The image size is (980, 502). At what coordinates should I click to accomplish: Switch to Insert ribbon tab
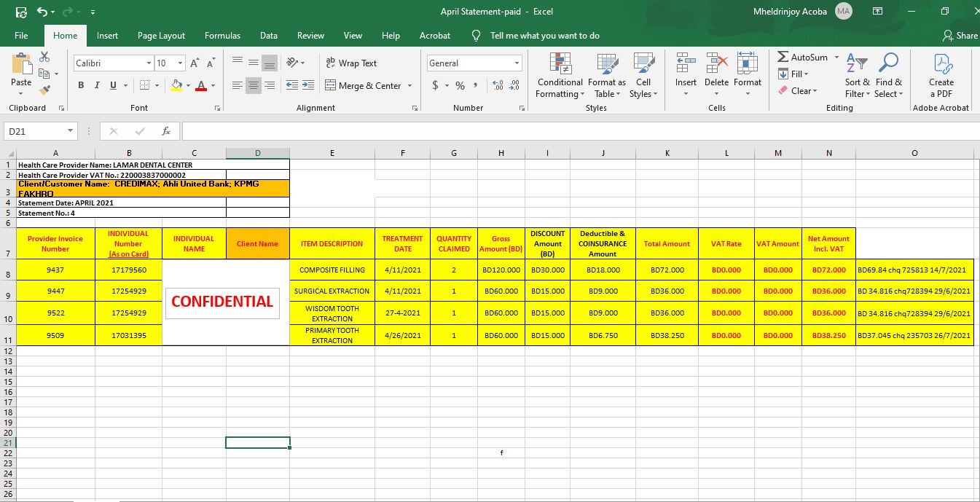(107, 35)
